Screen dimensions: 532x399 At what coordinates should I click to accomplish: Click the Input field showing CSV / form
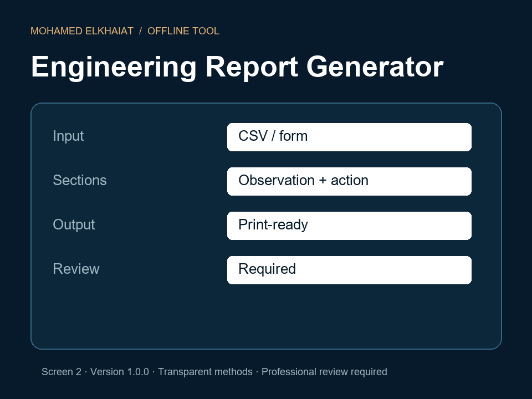click(x=349, y=137)
